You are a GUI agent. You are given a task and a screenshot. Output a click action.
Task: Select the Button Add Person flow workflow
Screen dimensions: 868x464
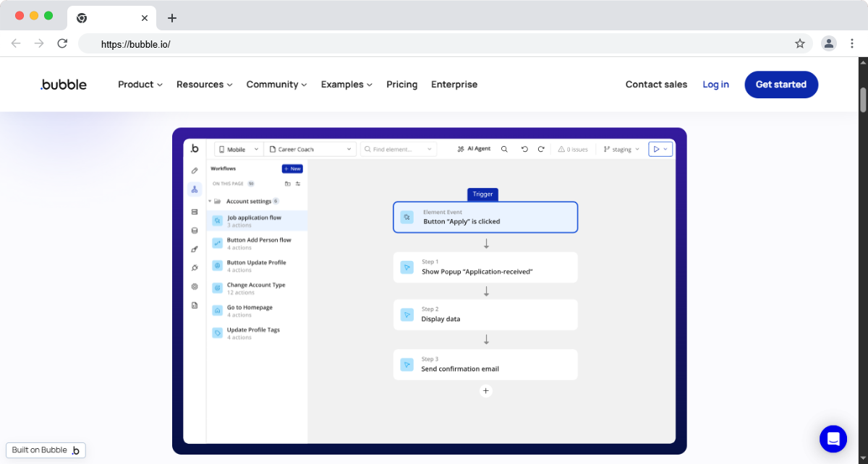(x=258, y=244)
